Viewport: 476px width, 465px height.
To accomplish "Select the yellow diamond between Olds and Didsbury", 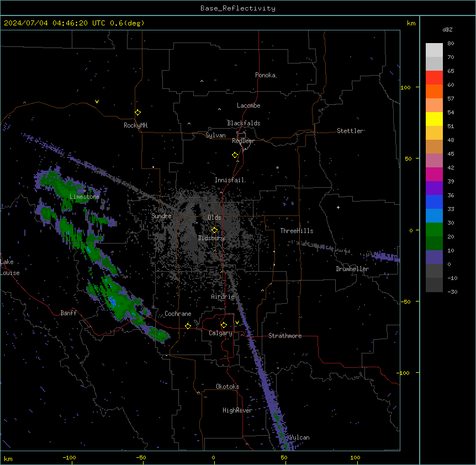I will click(x=214, y=230).
